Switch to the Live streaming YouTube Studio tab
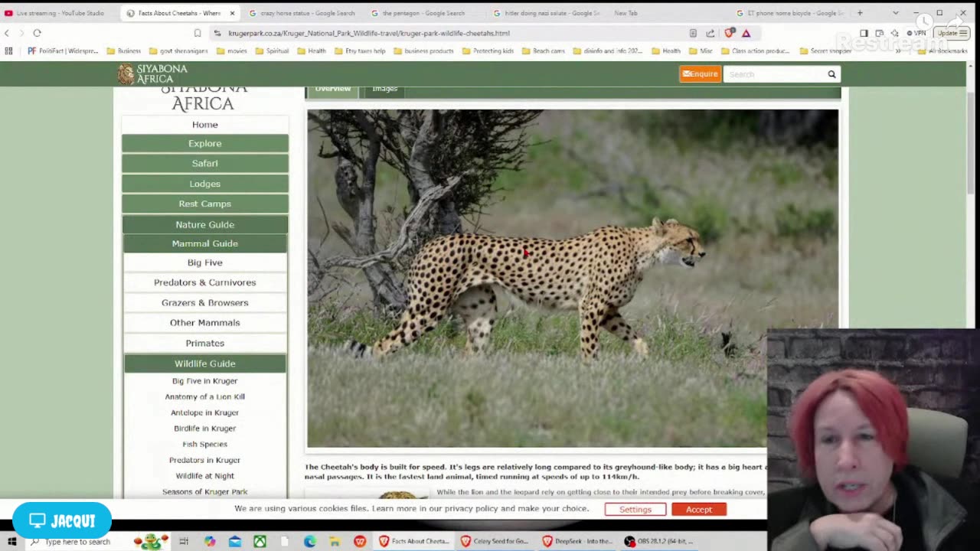Image resolution: width=980 pixels, height=551 pixels. [x=60, y=13]
